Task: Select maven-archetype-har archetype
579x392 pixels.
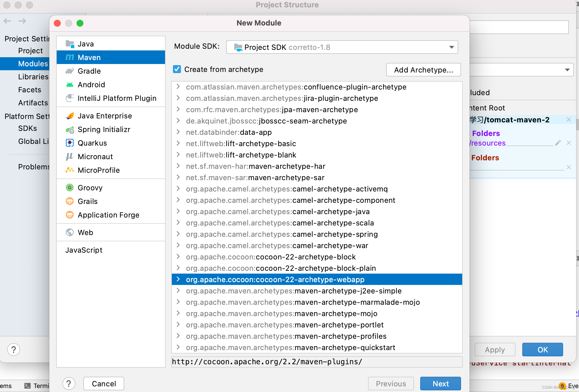Action: pyautogui.click(x=317, y=166)
